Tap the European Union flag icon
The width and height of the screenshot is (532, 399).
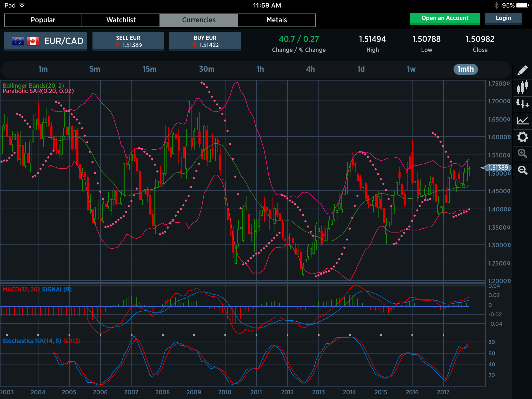coord(18,41)
